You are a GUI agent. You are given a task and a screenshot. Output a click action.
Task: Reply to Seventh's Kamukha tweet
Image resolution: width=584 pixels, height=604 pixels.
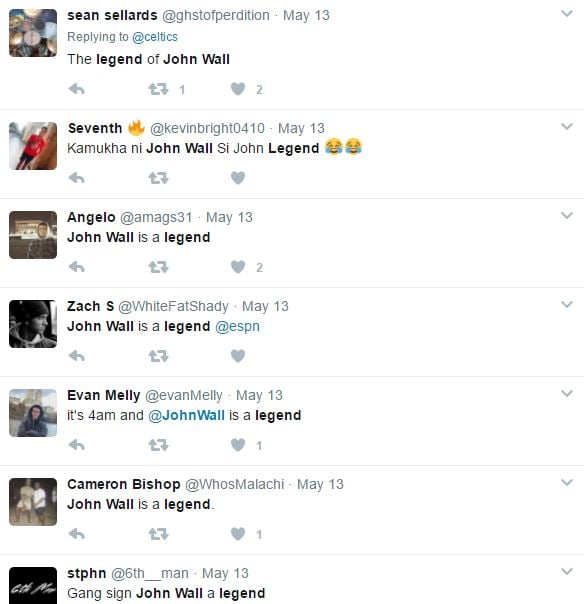point(77,178)
